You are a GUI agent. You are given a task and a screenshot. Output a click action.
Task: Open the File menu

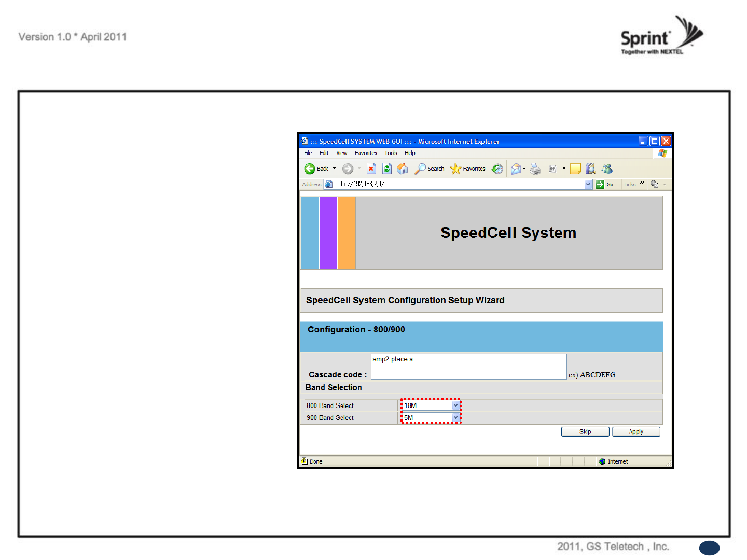click(308, 153)
